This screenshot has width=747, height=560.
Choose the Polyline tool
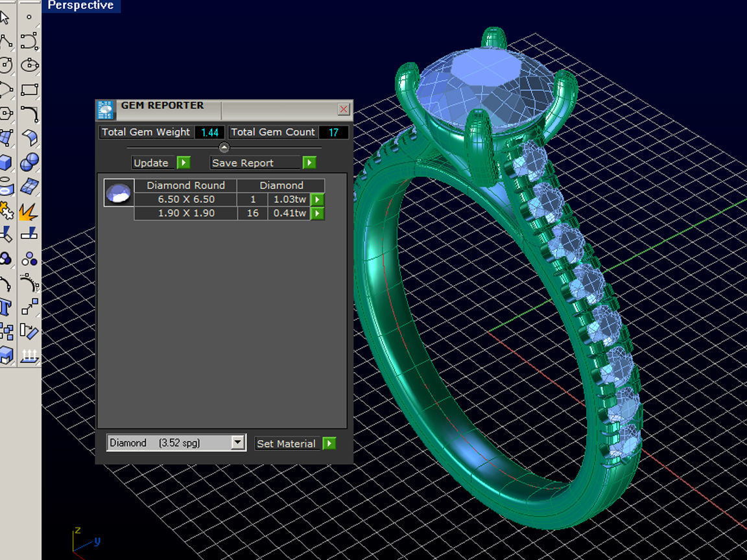tap(6, 41)
